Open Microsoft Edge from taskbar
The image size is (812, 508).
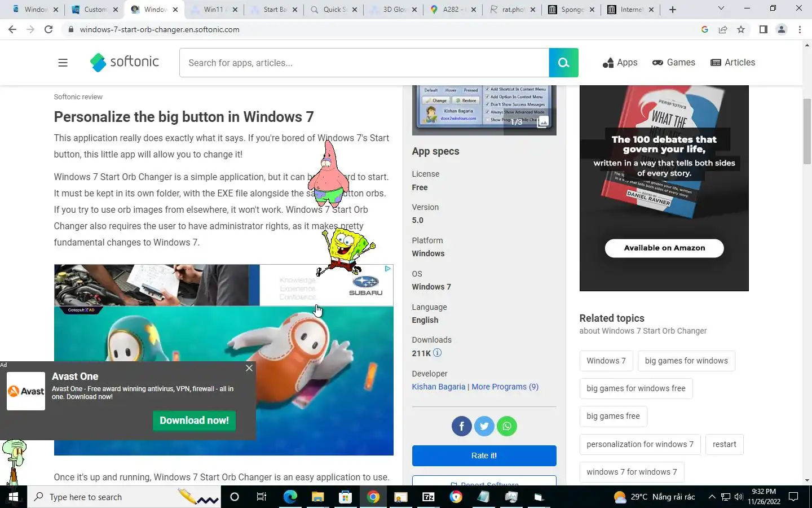[290, 497]
